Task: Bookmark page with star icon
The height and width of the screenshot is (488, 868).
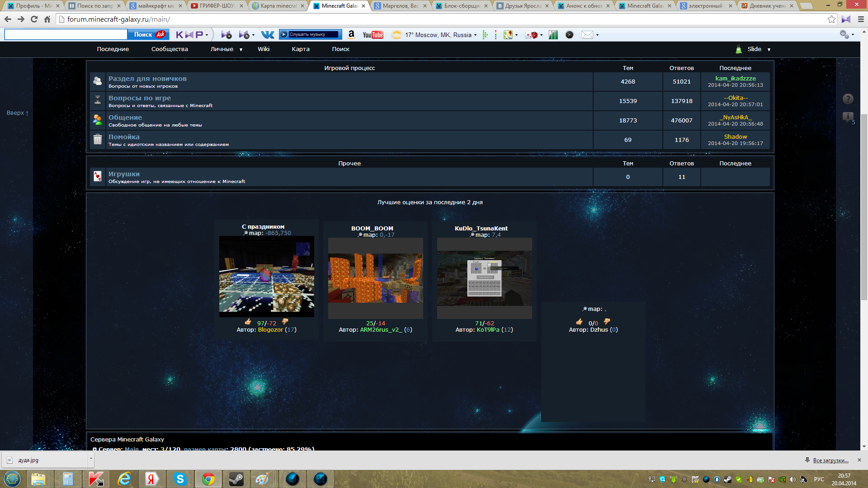Action: click(x=831, y=19)
